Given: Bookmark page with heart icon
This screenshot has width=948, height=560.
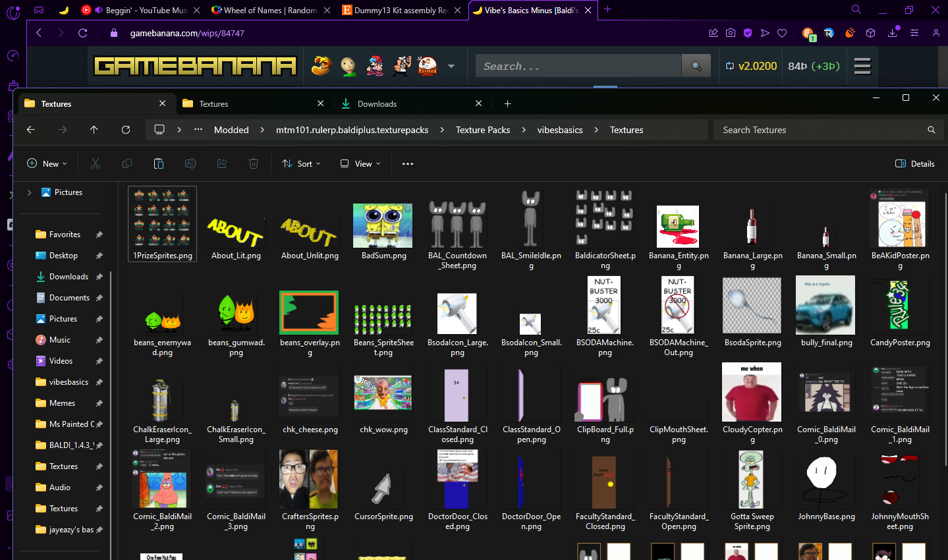Looking at the screenshot, I should [x=782, y=33].
